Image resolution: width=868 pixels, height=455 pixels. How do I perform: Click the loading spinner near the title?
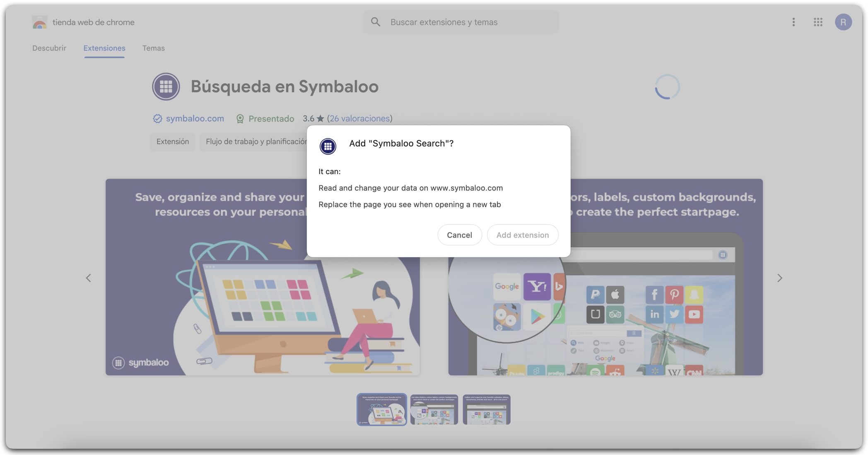[x=667, y=87]
